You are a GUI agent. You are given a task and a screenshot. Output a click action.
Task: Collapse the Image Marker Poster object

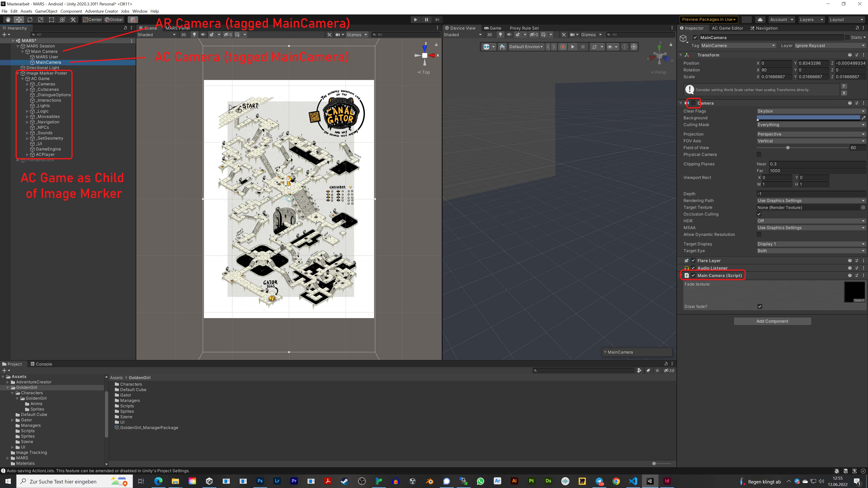point(18,73)
